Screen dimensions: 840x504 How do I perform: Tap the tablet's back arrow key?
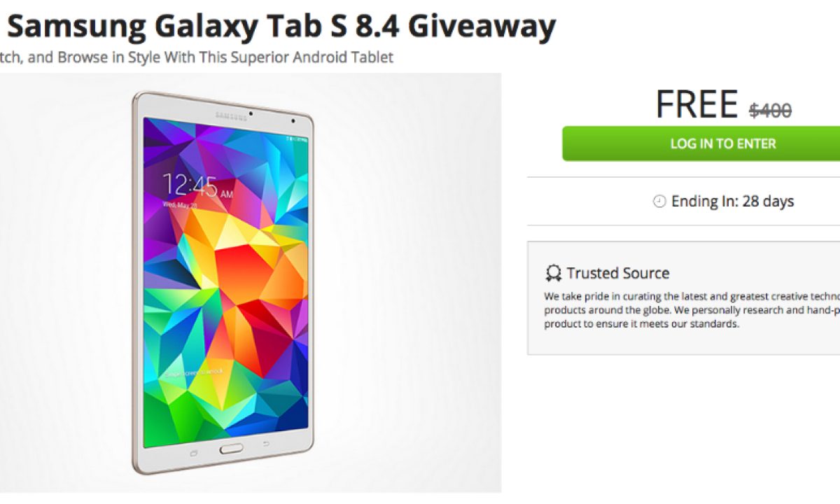(x=267, y=444)
